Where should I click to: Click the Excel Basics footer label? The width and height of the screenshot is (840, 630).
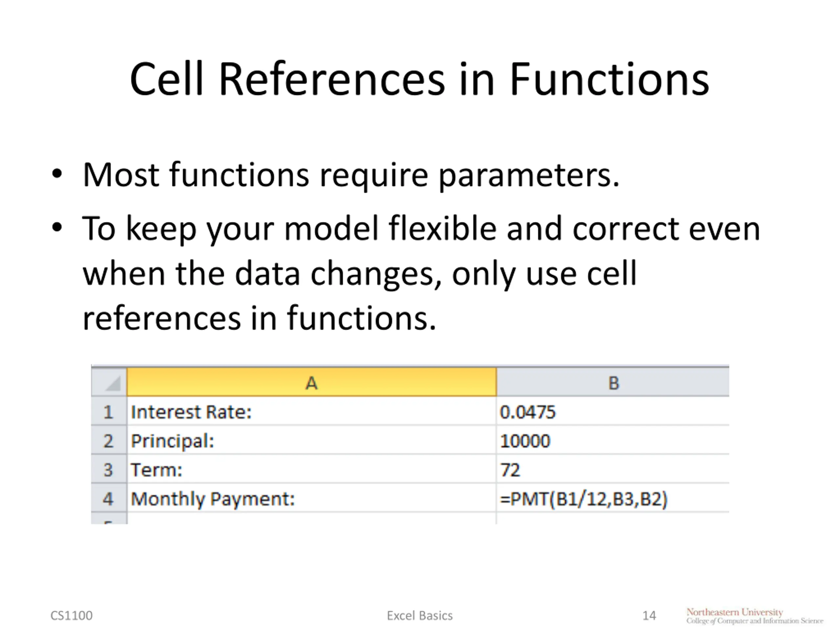coord(420,616)
